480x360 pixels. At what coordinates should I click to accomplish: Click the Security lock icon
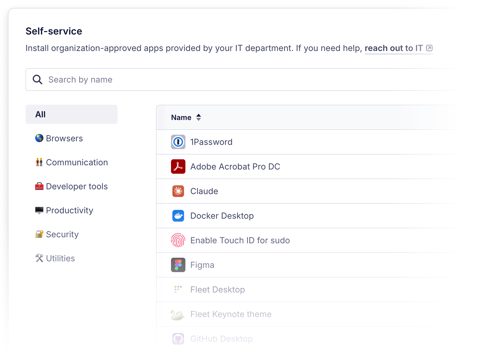(x=39, y=234)
